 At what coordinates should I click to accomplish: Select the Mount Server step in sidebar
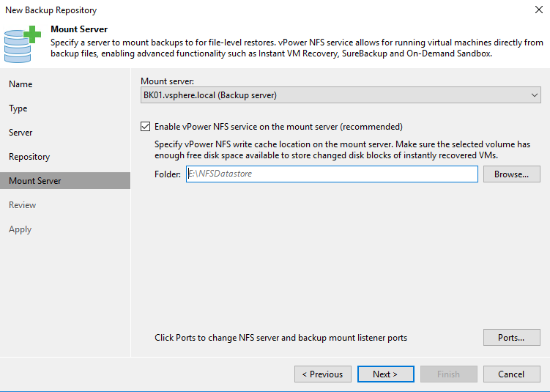click(35, 181)
